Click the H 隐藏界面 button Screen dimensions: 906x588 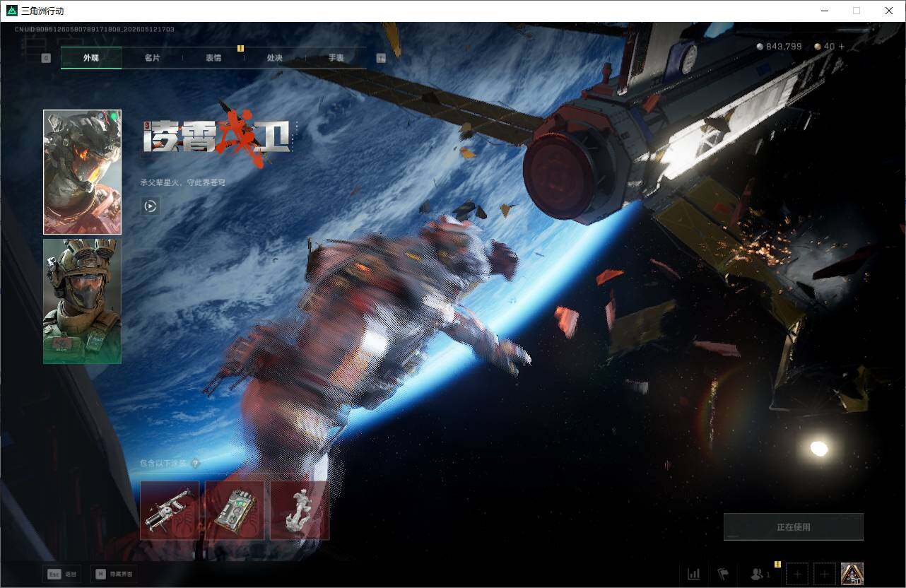point(114,574)
